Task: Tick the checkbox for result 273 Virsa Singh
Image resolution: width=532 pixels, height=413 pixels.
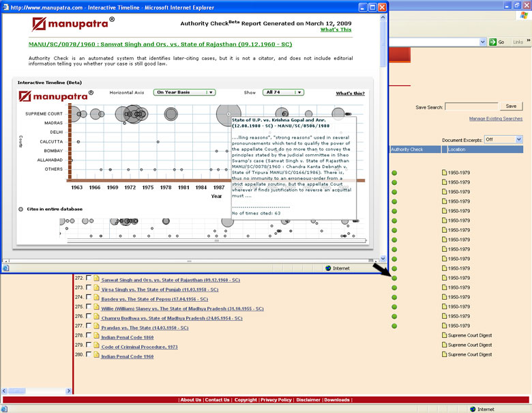Action: [x=89, y=287]
